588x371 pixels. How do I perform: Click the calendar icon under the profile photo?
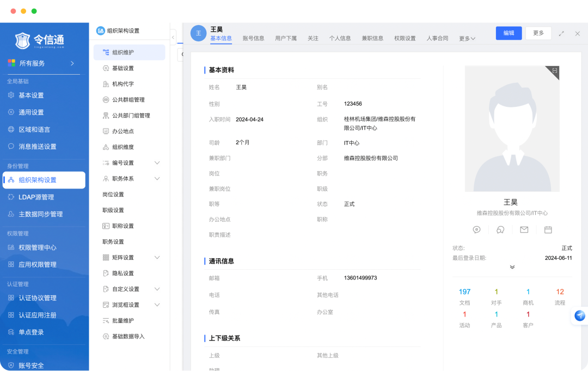[548, 230]
